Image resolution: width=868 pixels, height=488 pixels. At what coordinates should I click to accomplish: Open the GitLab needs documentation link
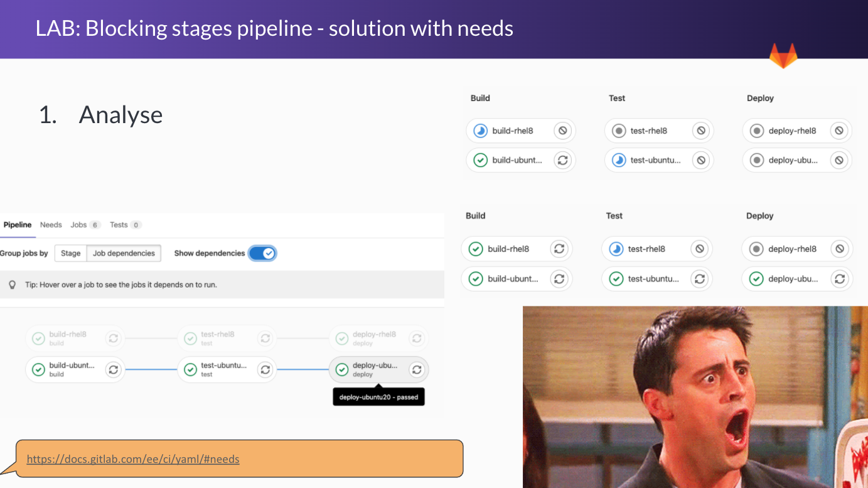coord(132,458)
